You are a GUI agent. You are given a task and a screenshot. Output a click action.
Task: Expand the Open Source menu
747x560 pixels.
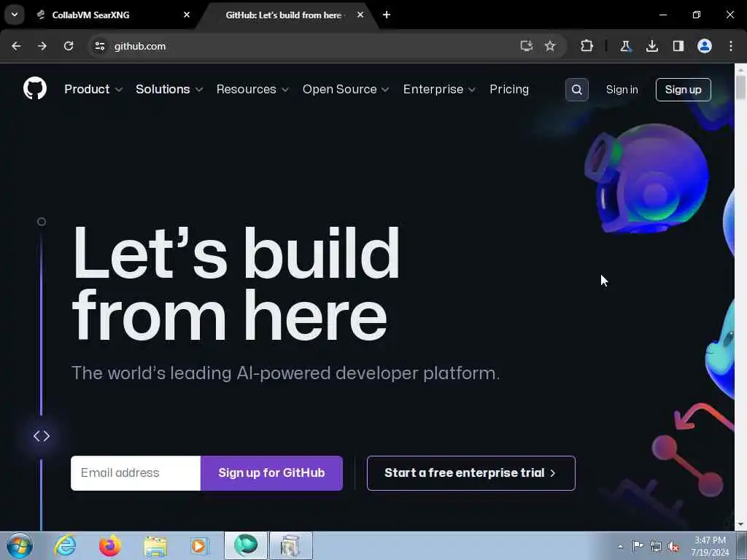point(346,89)
